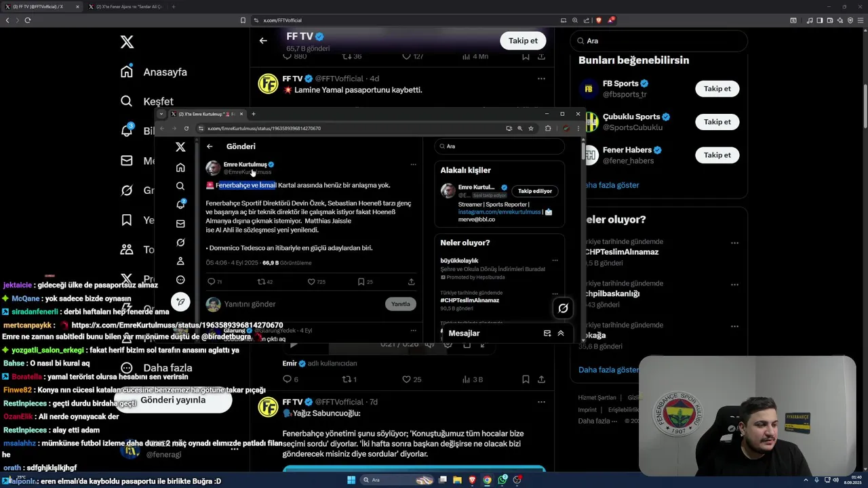Click the compose post feather button
Viewport: 868px width, 488px height.
pyautogui.click(x=180, y=302)
